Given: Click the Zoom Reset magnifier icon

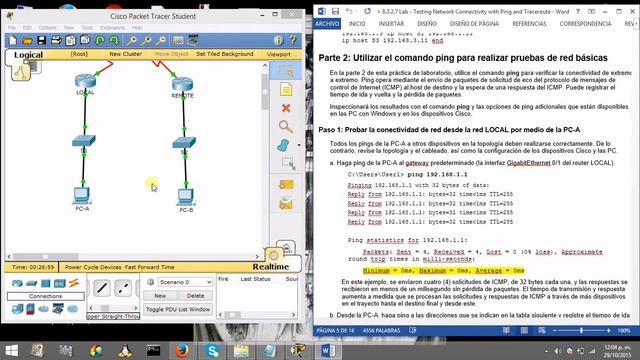Looking at the screenshot, I should [x=146, y=40].
